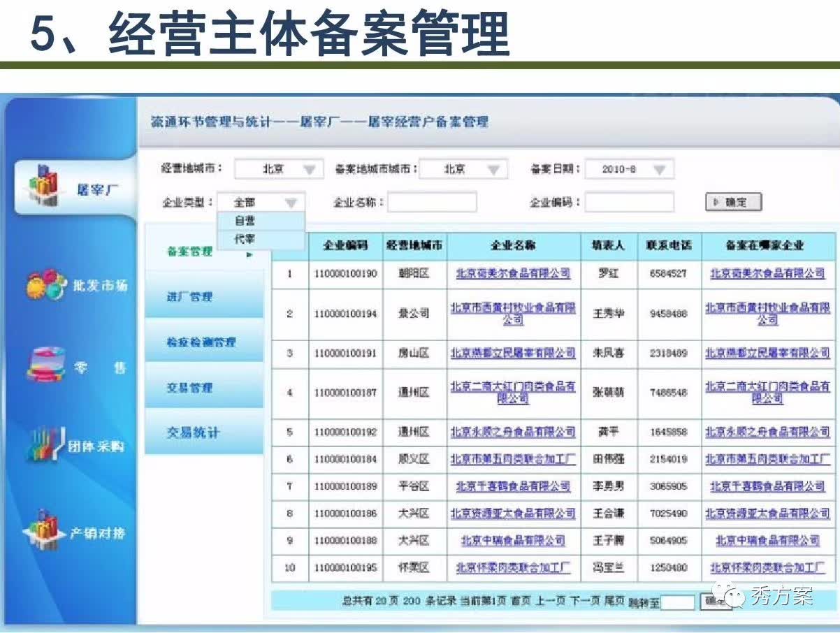Open 北京燕都立民屠宰有限公司 under 备案在哪家企业
The width and height of the screenshot is (840, 633).
click(x=768, y=354)
